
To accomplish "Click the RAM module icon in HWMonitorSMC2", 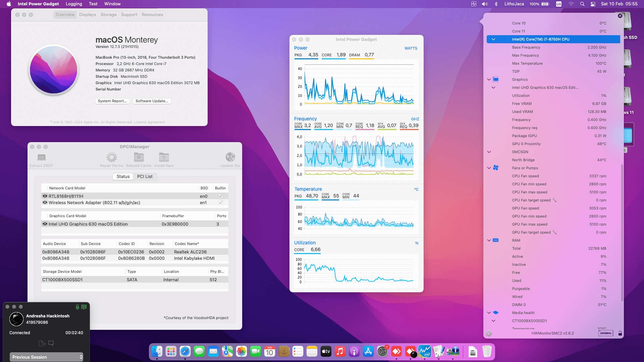I will pos(496,240).
